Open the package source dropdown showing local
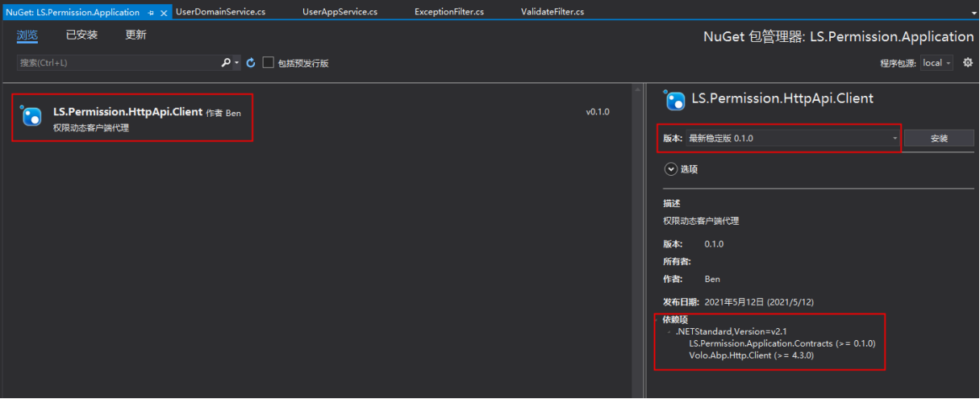Image resolution: width=980 pixels, height=399 pixels. point(936,63)
